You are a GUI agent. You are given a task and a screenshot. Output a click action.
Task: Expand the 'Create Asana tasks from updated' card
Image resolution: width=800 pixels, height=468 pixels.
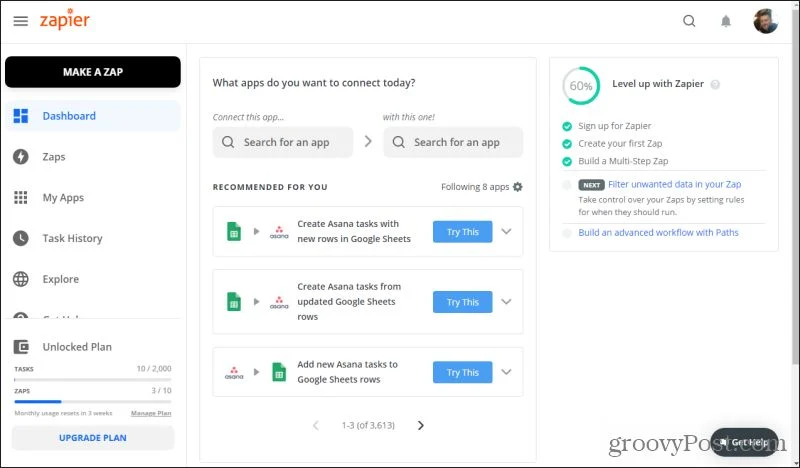506,302
